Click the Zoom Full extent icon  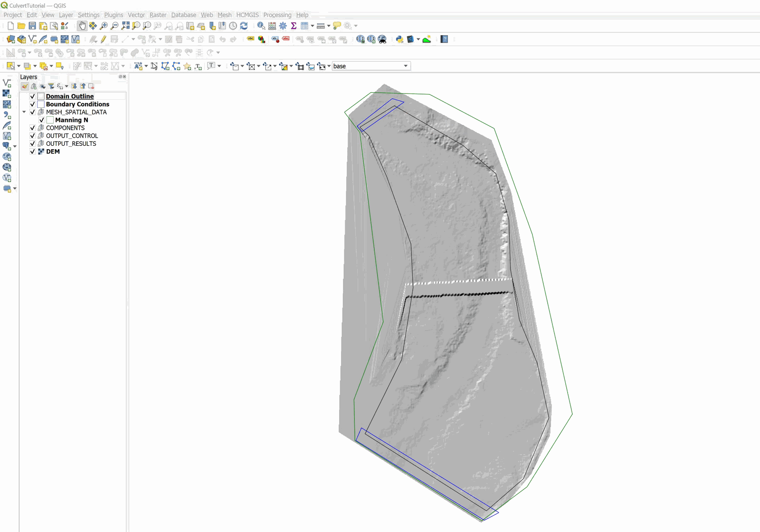(125, 26)
